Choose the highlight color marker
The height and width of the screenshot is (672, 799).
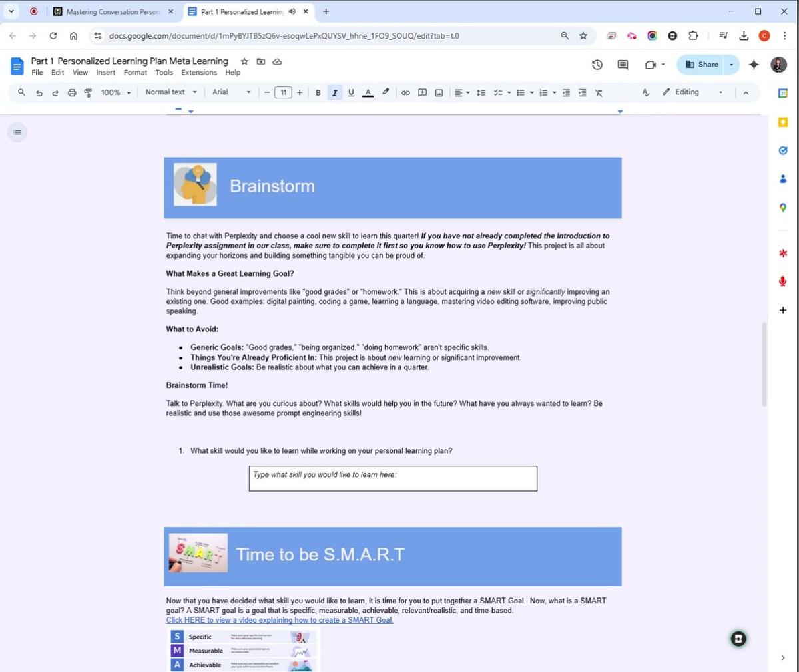point(386,92)
